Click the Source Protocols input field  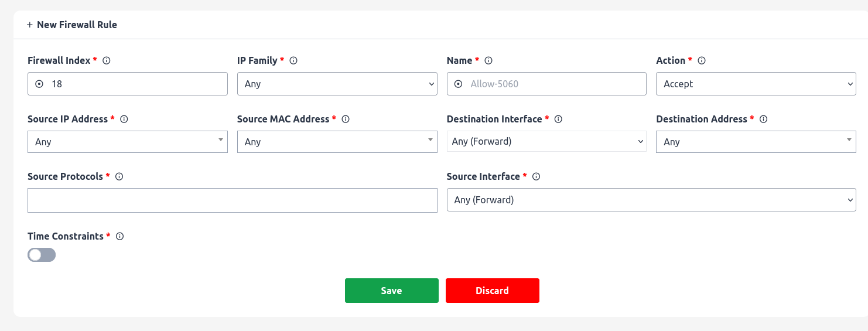point(233,200)
